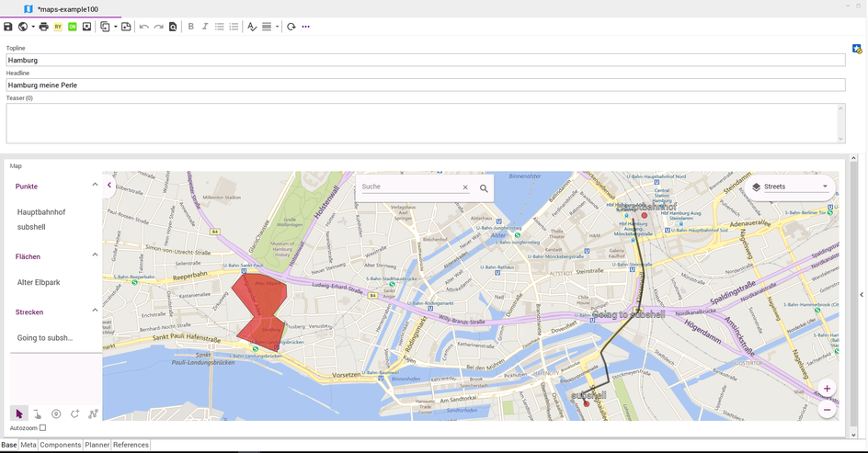This screenshot has height=453, width=868.
Task: Select the *maps-example100 document tab
Action: (x=61, y=9)
